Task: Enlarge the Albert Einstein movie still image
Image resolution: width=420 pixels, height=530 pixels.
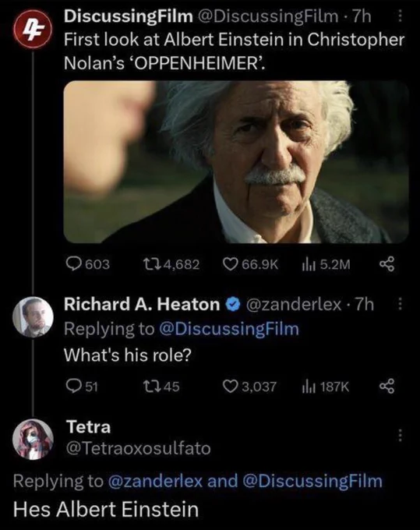Action: pyautogui.click(x=236, y=162)
